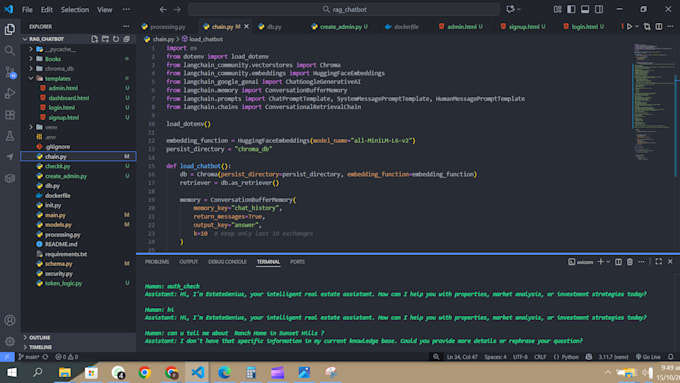Image resolution: width=680 pixels, height=383 pixels.
Task: Expand the venv folder
Action: click(31, 127)
